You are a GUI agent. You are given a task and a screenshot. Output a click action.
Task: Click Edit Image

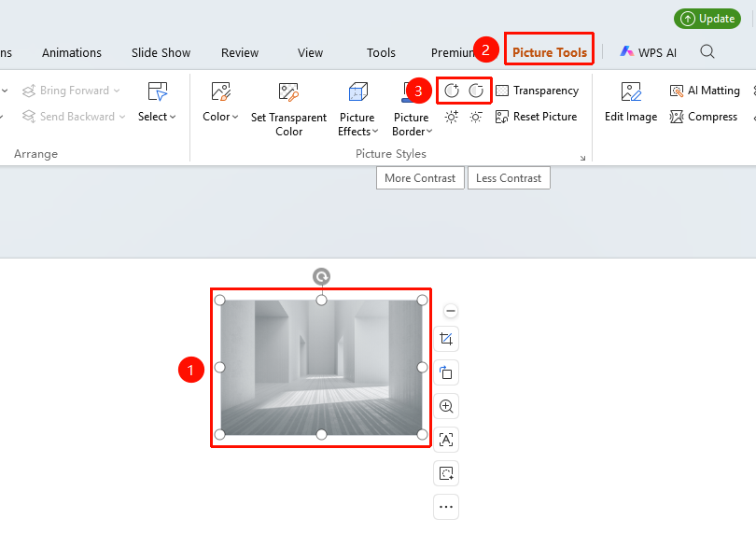631,103
